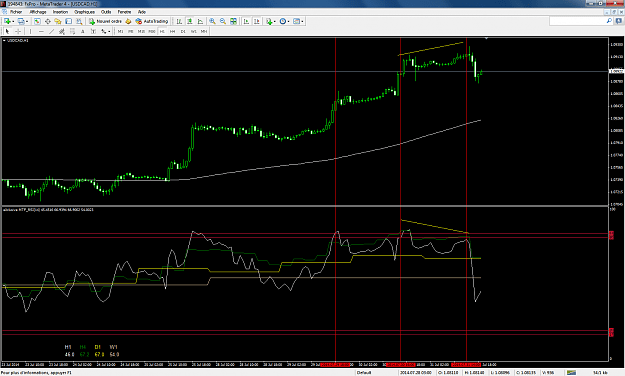Open a new chart window
This screenshot has width=625, height=376.
[x=7, y=21]
